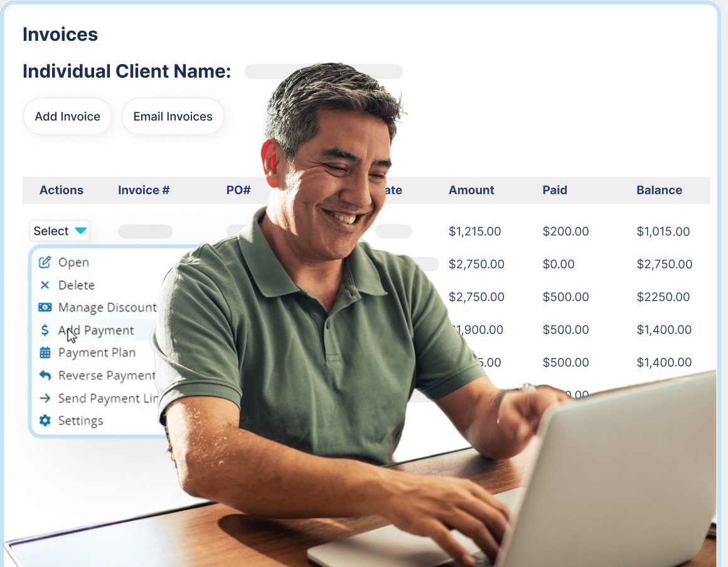The image size is (728, 567).
Task: Click the $0.00 paid value
Action: tap(559, 264)
